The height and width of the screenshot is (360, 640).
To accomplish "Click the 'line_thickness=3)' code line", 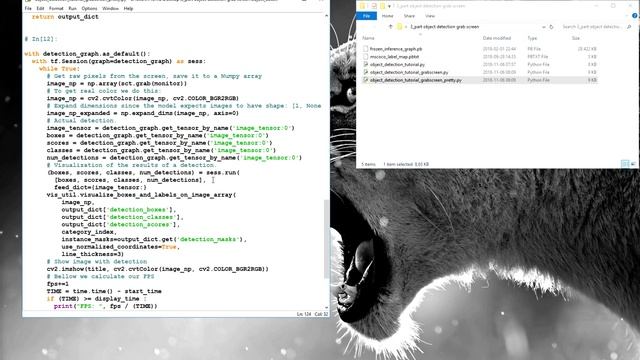I will [93, 254].
